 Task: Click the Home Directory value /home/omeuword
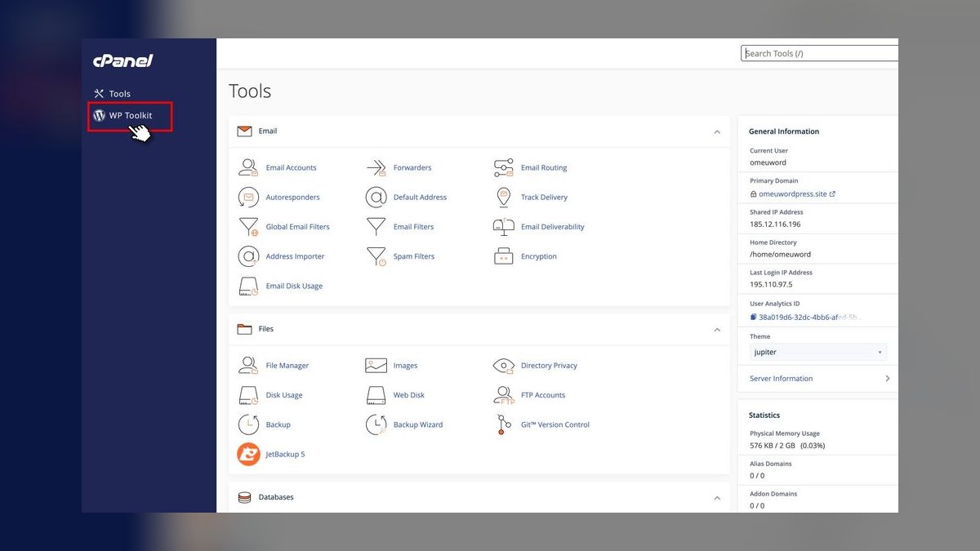pyautogui.click(x=780, y=254)
